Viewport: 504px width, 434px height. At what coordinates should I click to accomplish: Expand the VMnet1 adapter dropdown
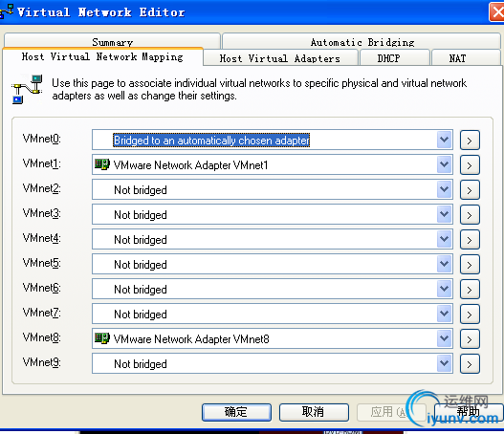[444, 164]
